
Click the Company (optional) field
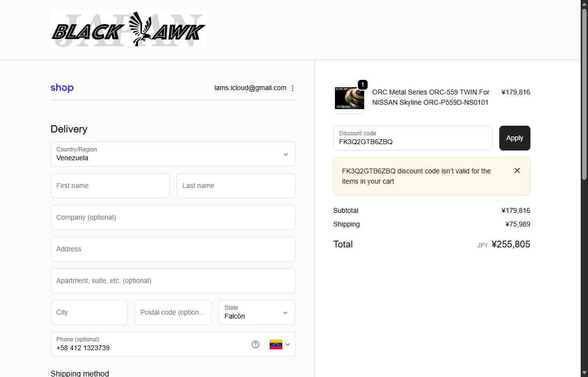coord(173,217)
